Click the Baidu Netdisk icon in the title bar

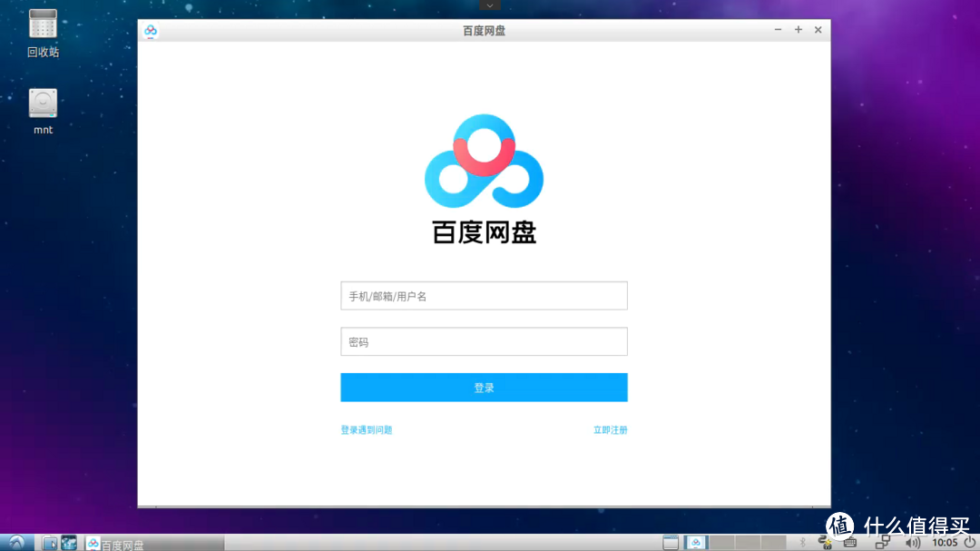(151, 30)
